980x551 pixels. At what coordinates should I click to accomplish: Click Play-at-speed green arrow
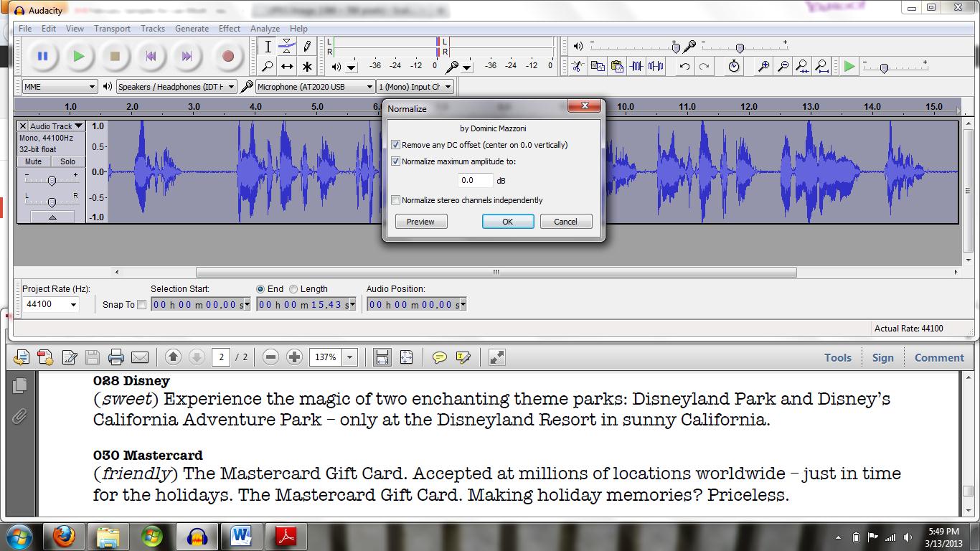(849, 66)
